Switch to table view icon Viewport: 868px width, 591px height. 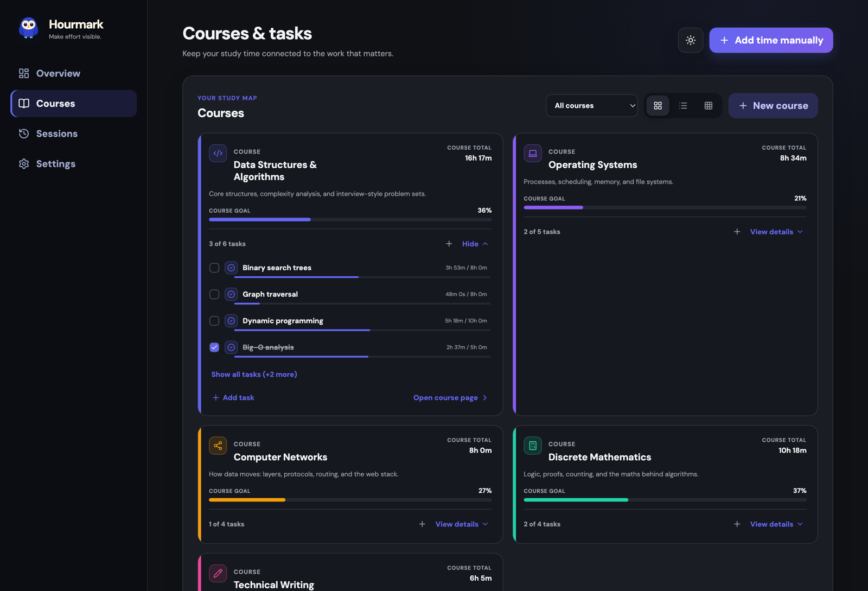coord(709,106)
